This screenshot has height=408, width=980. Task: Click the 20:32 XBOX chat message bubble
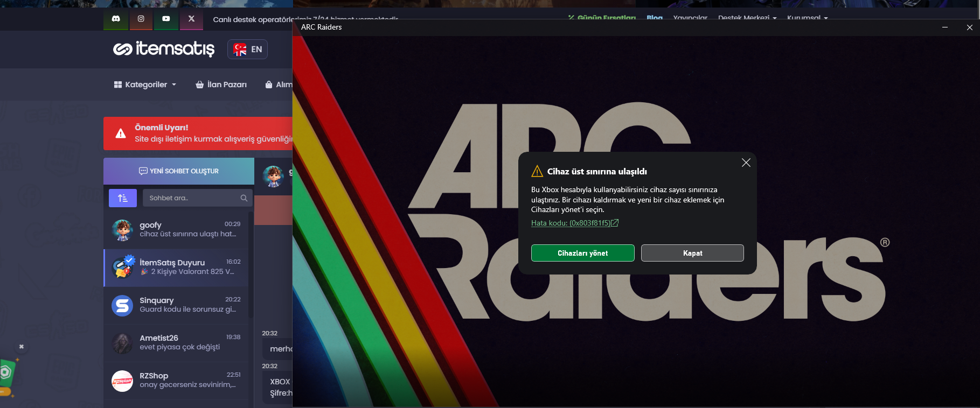(x=277, y=387)
